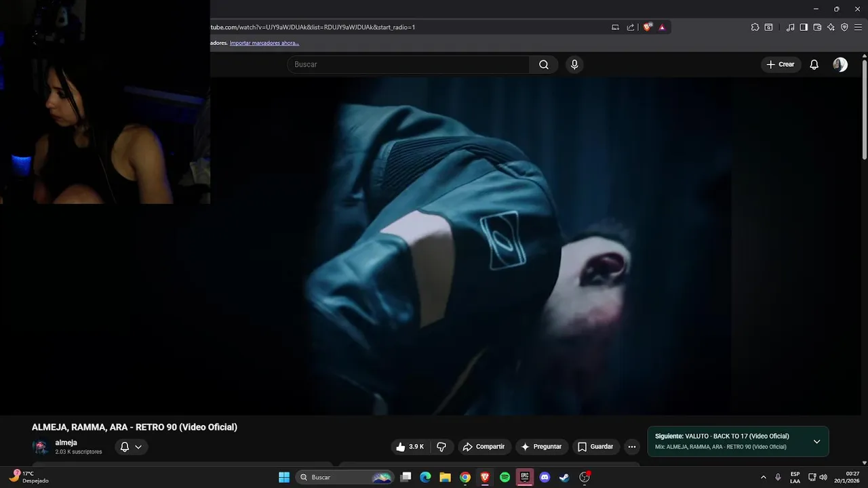This screenshot has height=488, width=868.
Task: Open the three-dot more actions menu
Action: tap(632, 447)
